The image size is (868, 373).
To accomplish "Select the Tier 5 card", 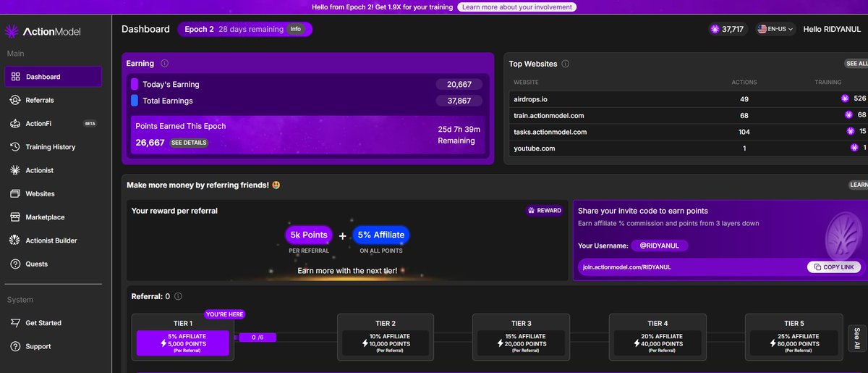I will pos(793,338).
